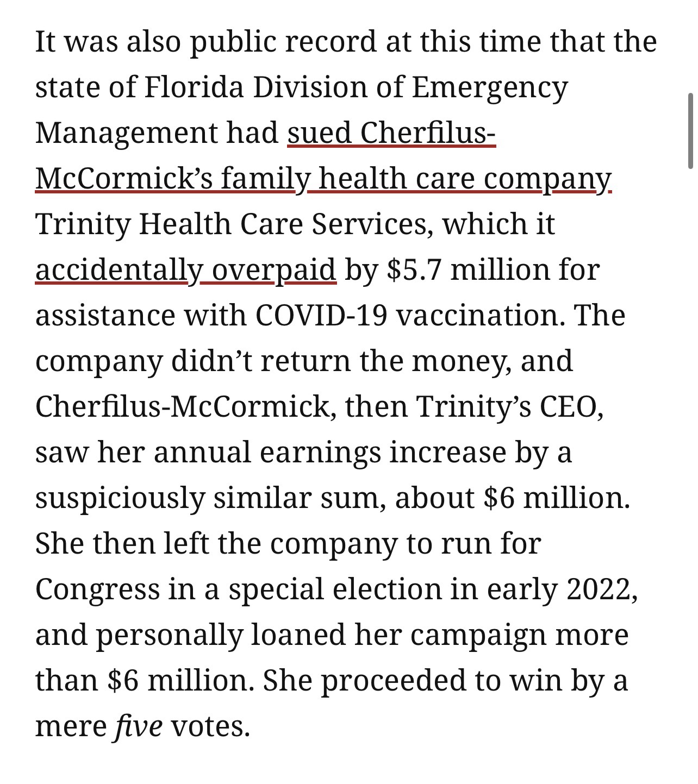Click the page scrollbar thumb
The width and height of the screenshot is (698, 784).
(690, 130)
